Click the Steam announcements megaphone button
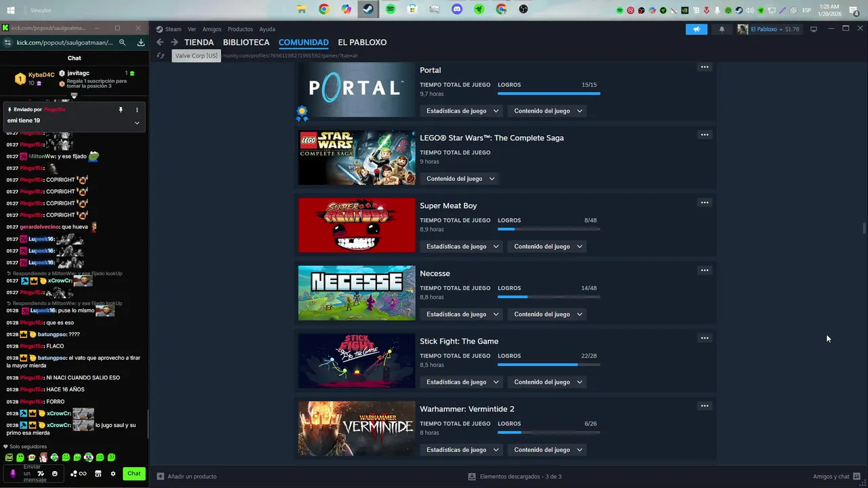 [696, 29]
